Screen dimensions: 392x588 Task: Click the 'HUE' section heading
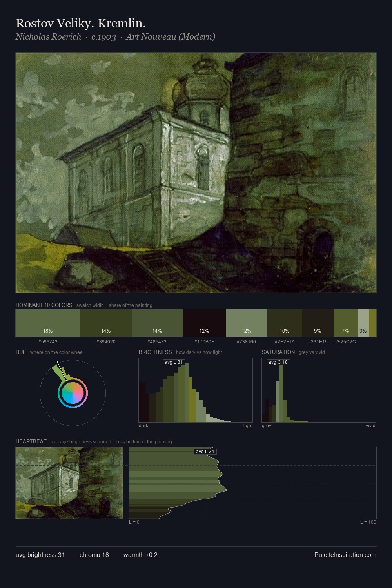tap(21, 352)
